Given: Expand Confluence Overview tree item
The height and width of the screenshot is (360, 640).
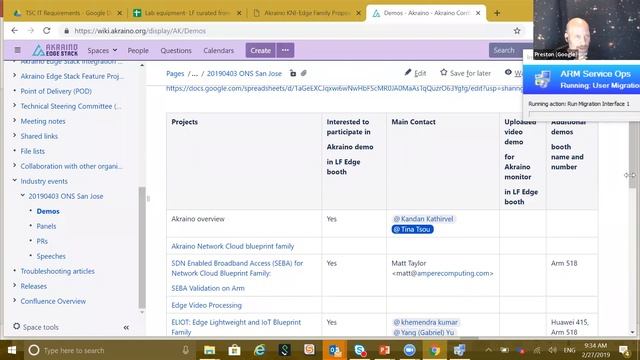Looking at the screenshot, I should coord(15,300).
